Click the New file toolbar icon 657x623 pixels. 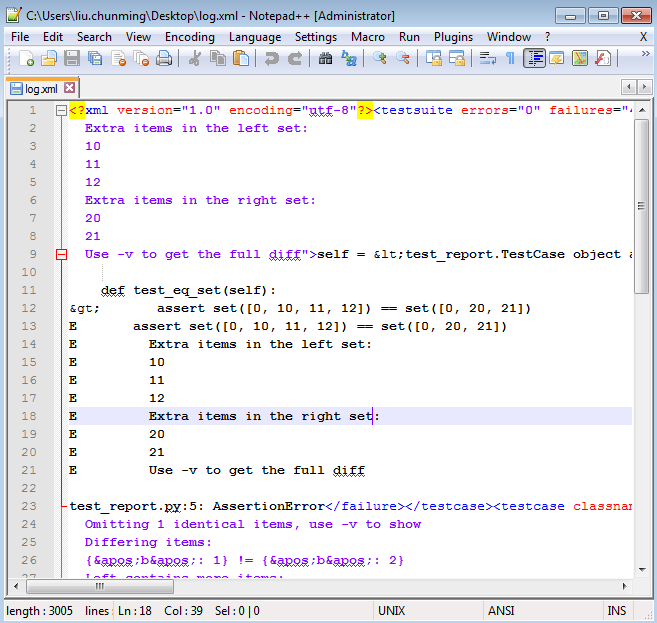point(26,58)
